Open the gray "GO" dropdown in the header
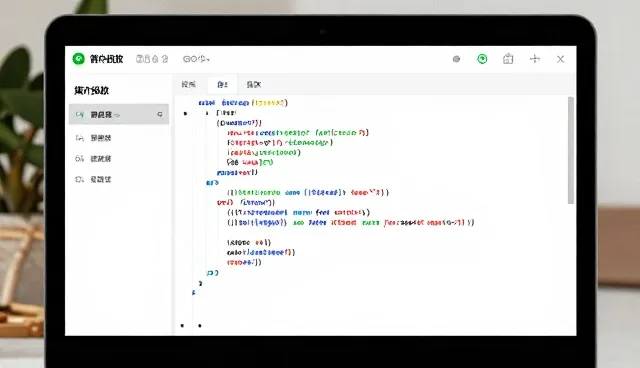 pyautogui.click(x=196, y=59)
